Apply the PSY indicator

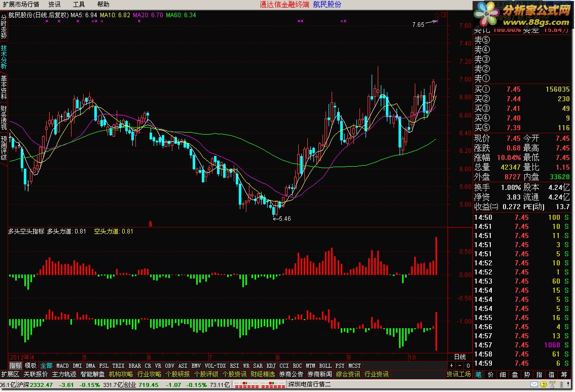pos(340,366)
